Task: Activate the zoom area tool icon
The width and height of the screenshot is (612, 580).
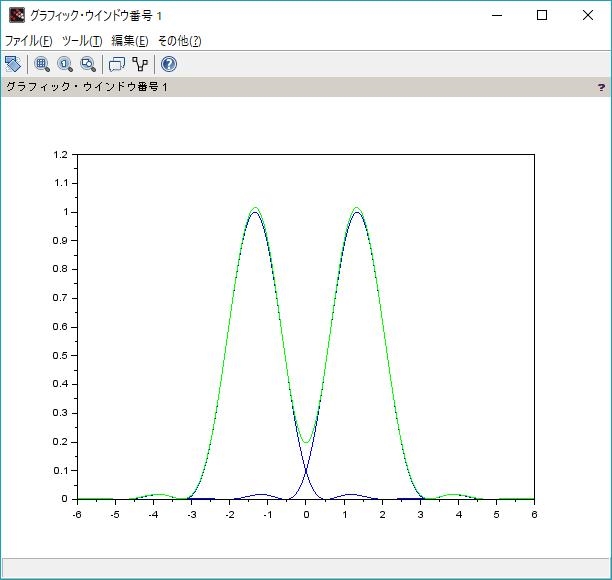Action: 42,64
